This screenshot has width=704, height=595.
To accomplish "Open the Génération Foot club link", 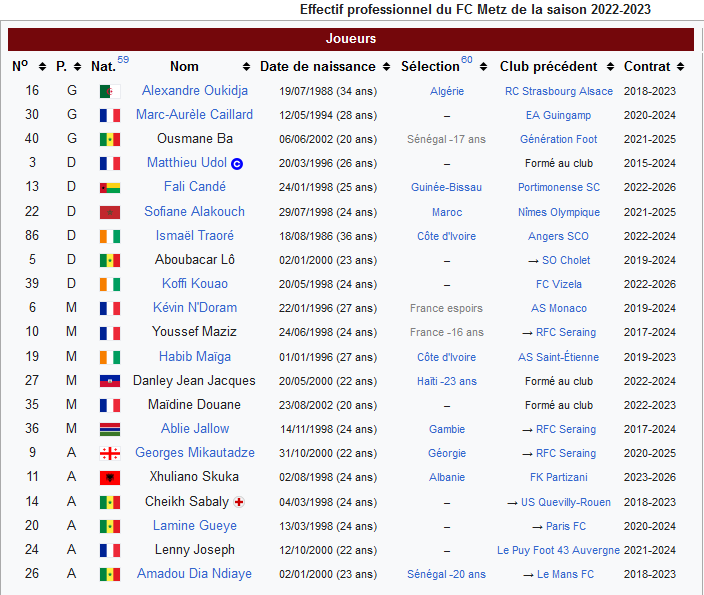I will (559, 139).
